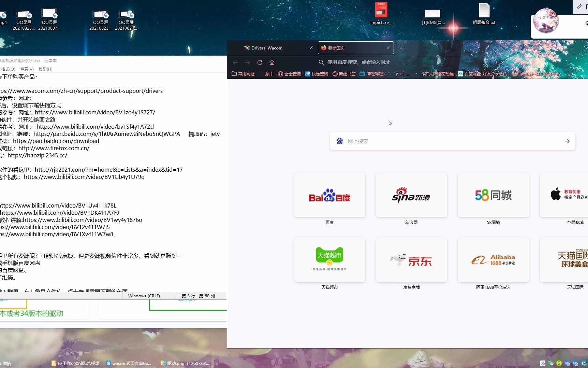
Task: Select the QQ录屏 20210824 desktop icon
Action: (126, 19)
